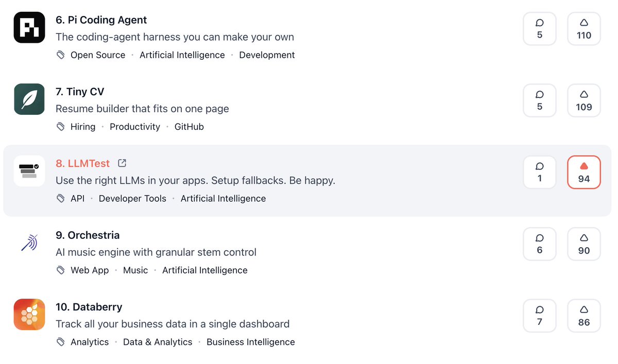Select the Developer Tools tag
The image size is (618, 364).
132,199
